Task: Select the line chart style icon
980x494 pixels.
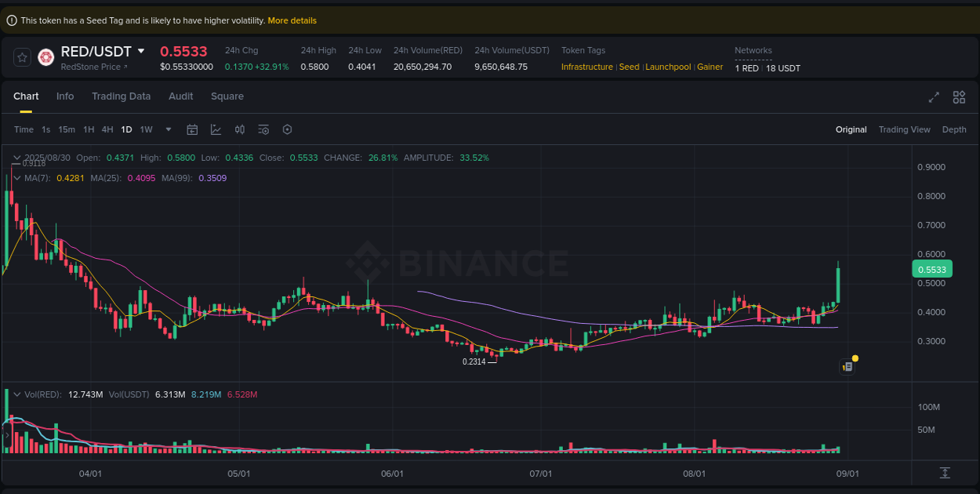Action: point(216,129)
